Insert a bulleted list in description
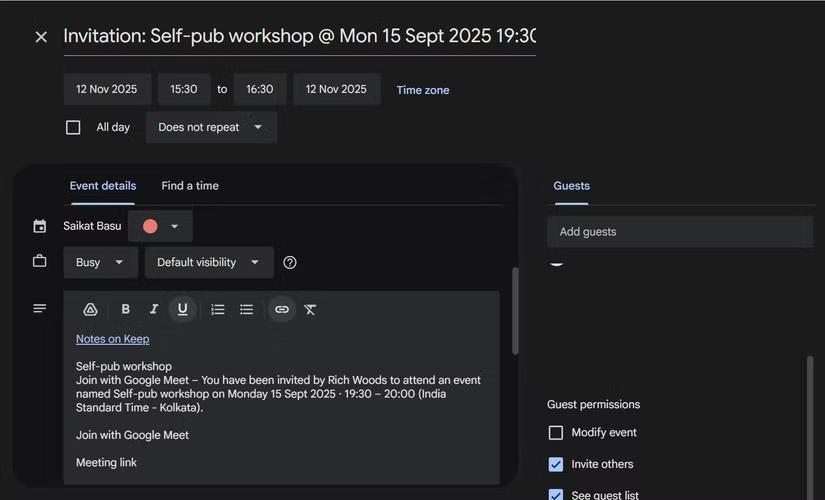 246,309
